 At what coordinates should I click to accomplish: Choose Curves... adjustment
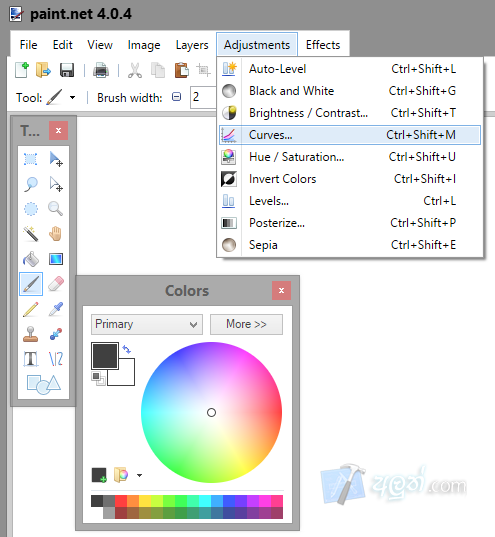coord(350,135)
